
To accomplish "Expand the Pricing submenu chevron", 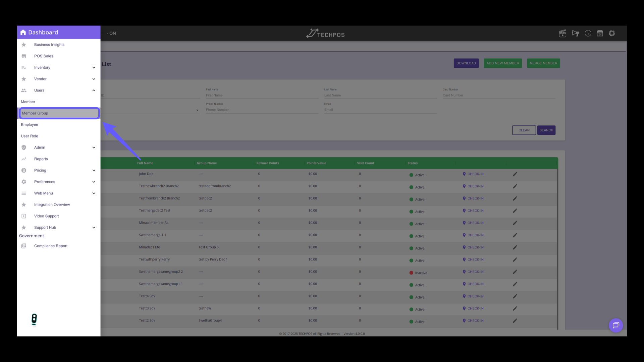I will coord(94,170).
